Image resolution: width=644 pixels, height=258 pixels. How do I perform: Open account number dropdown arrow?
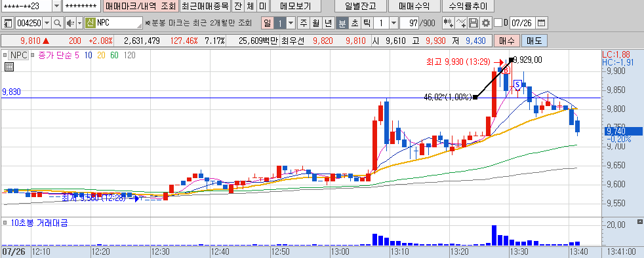tap(56, 6)
